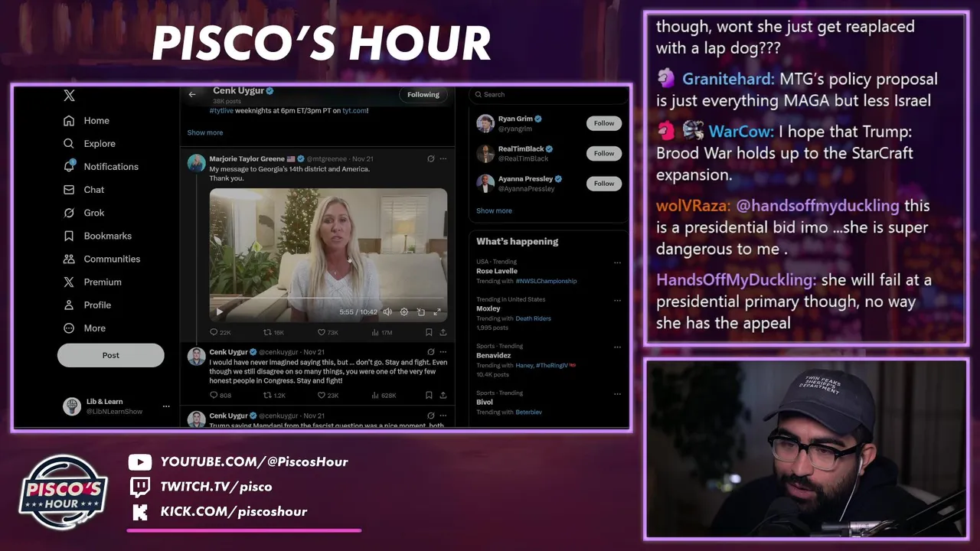Open options dots for Benavidez trend
The image size is (980, 551).
point(617,347)
